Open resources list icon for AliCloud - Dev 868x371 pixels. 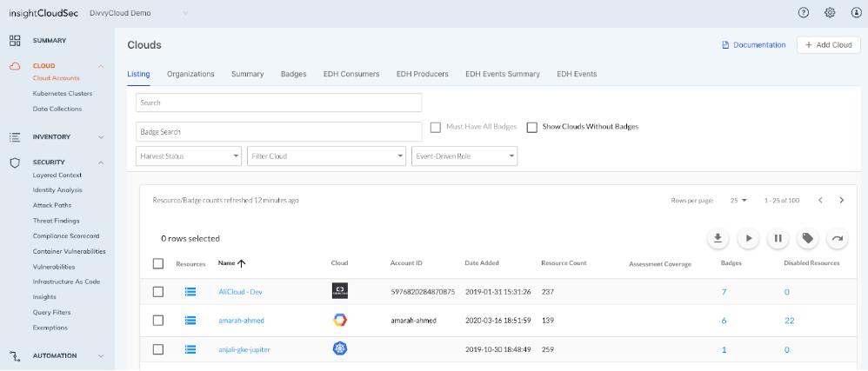pos(190,291)
